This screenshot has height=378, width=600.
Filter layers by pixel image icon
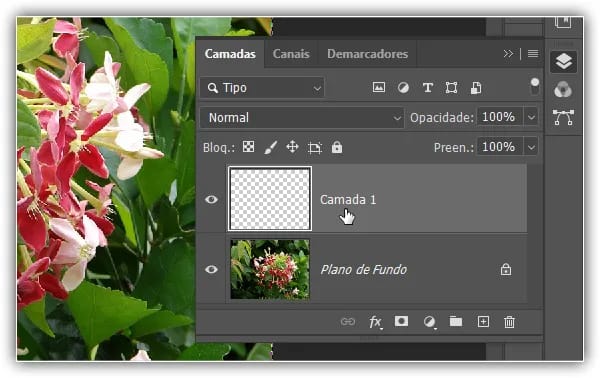click(379, 88)
